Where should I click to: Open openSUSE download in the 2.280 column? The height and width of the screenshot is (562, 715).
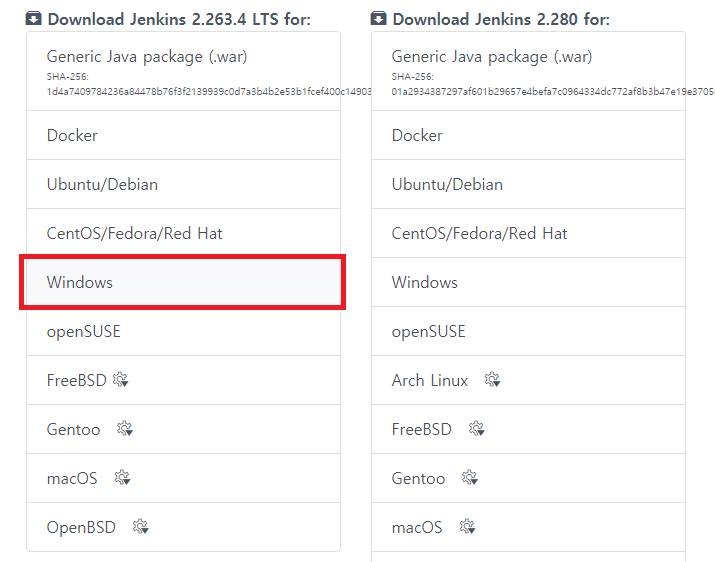[528, 331]
